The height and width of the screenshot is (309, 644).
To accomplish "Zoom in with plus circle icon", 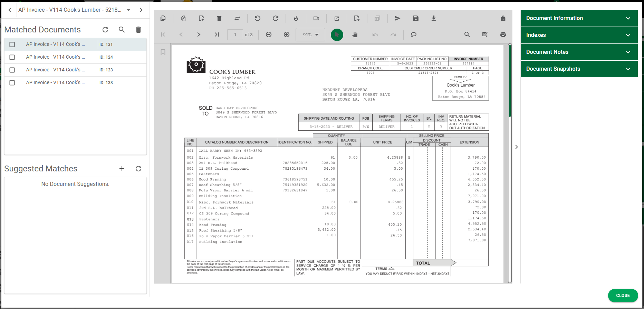I will [287, 34].
